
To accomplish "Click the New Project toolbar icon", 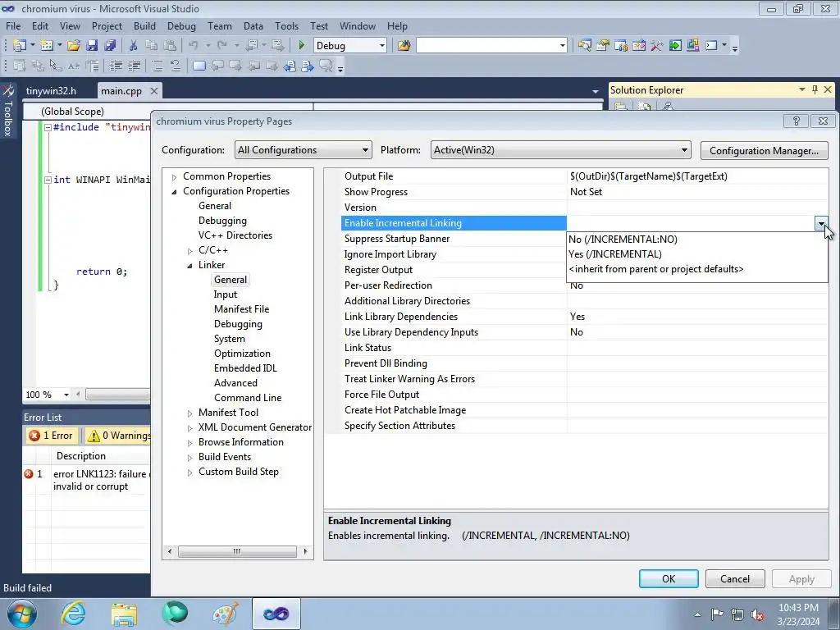I will point(20,46).
